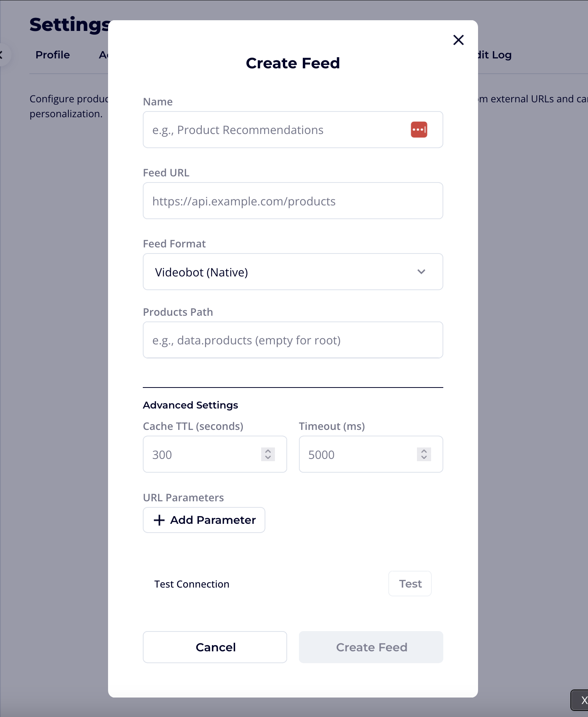Add a new URL parameter

click(204, 520)
